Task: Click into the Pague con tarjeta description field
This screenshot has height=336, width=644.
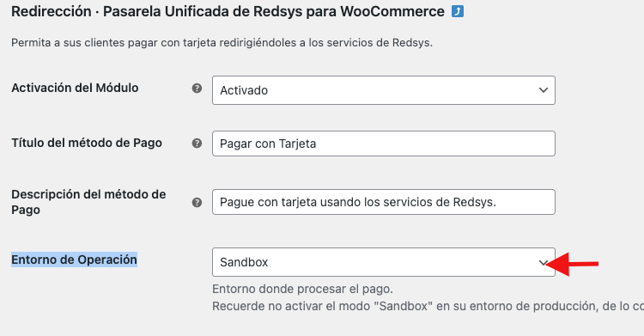Action: [384, 202]
